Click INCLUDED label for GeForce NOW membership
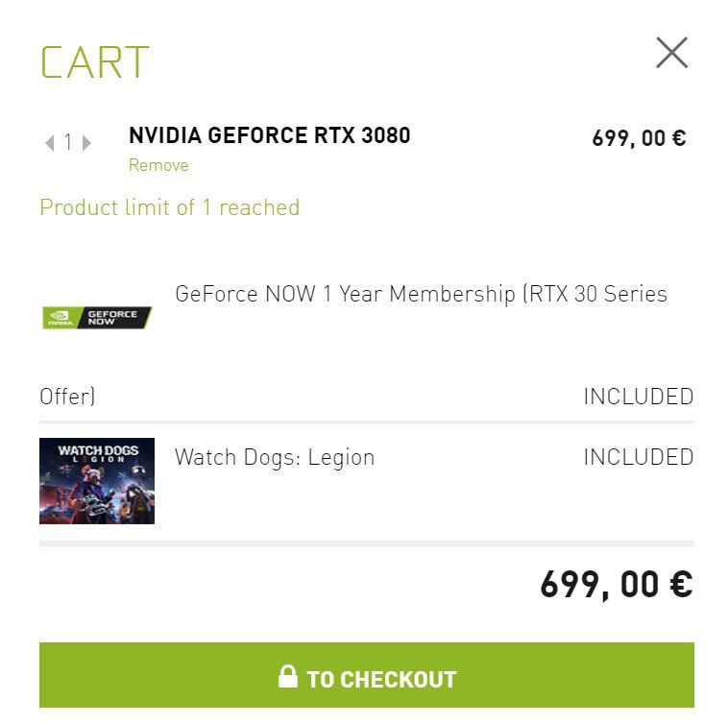Screen dimensions: 728x724 639,397
